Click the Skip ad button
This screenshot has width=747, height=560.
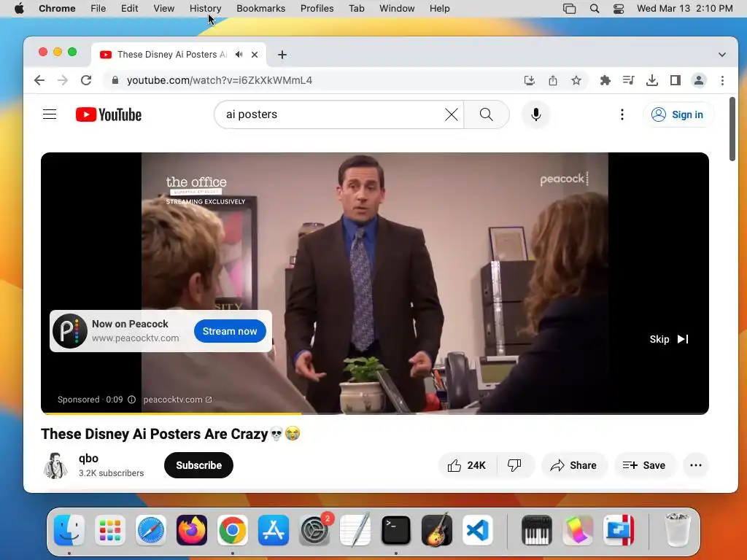(x=669, y=339)
